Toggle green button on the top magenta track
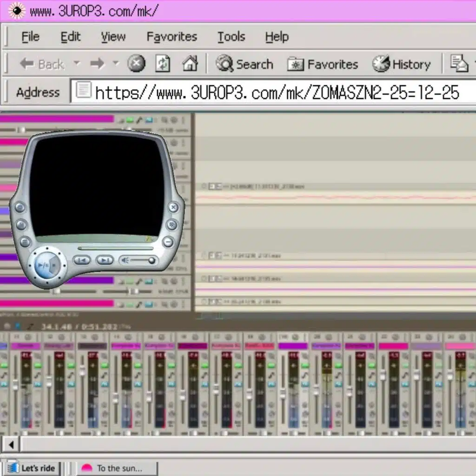The image size is (476, 476). coord(130,120)
